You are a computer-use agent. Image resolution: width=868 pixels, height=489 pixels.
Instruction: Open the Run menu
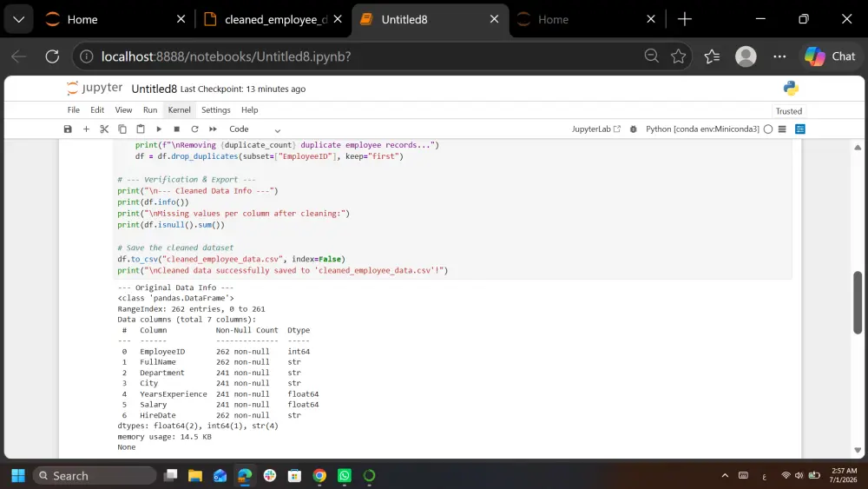150,109
